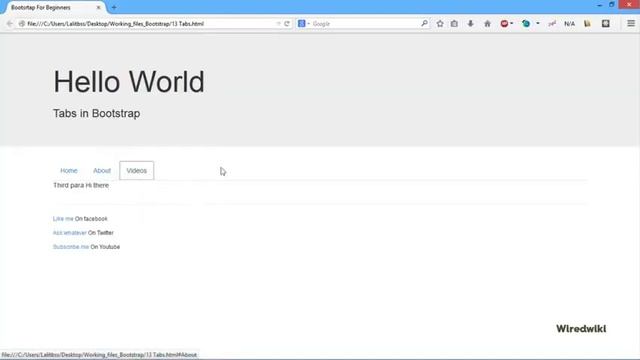
Task: Click the N/A toolbar indicator
Action: click(x=569, y=24)
